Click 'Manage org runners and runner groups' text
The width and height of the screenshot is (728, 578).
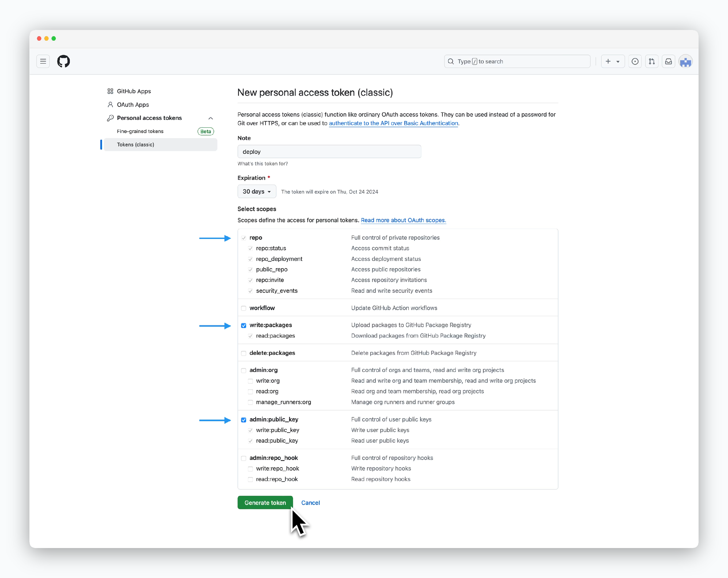(403, 402)
